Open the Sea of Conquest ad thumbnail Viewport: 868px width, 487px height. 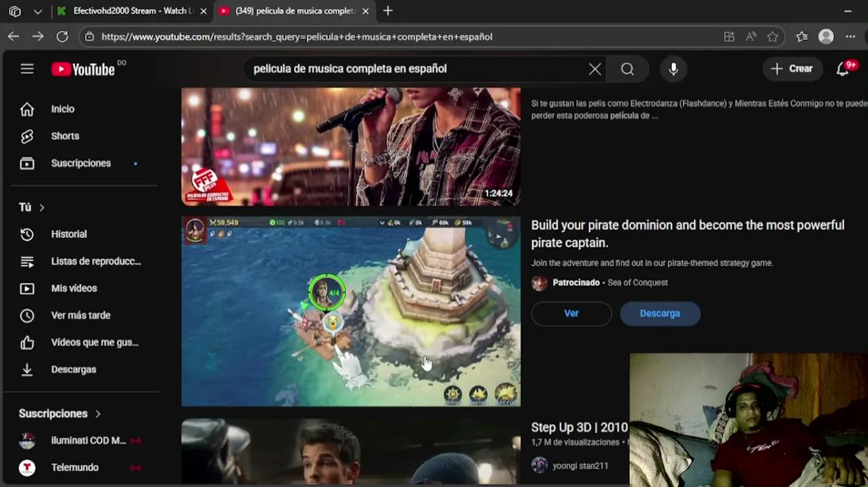[351, 311]
